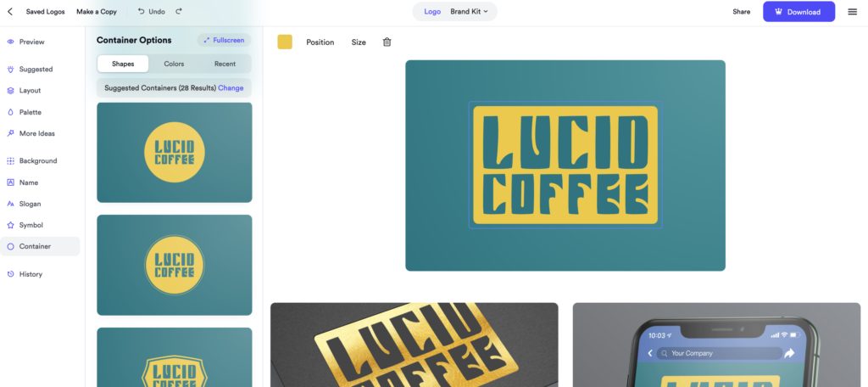Viewport: 868px width, 387px height.
Task: Open the Position option
Action: click(x=320, y=42)
